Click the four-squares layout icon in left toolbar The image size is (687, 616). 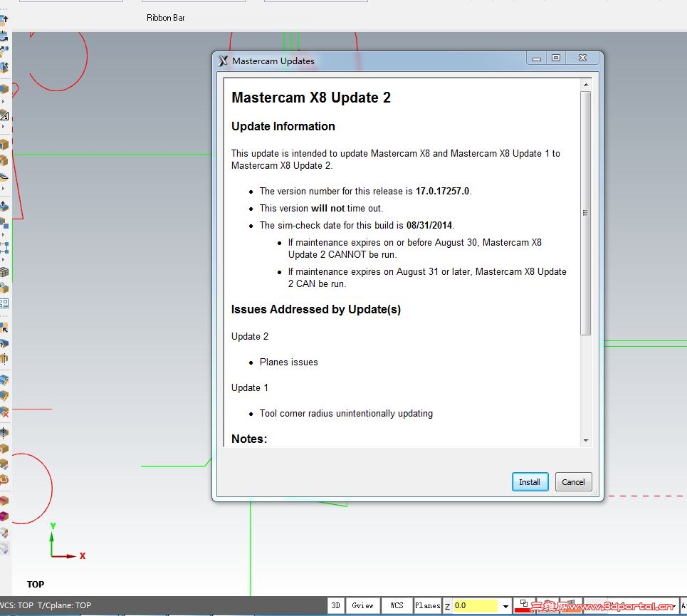[4, 303]
